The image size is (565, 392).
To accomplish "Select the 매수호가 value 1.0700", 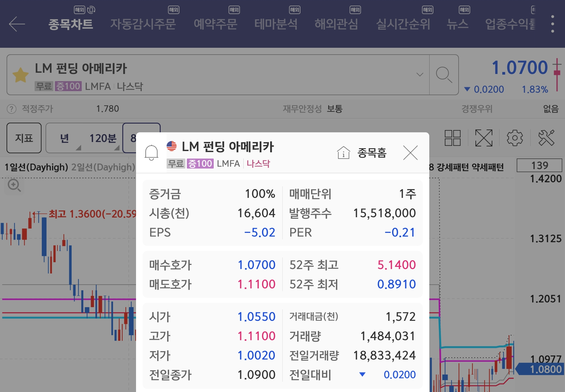I will pyautogui.click(x=256, y=265).
